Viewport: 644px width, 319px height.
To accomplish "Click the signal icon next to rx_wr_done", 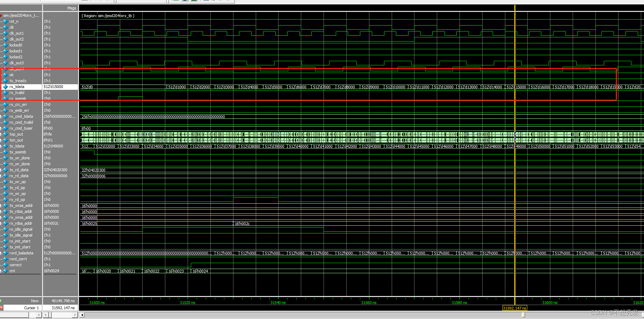I will click(x=6, y=164).
